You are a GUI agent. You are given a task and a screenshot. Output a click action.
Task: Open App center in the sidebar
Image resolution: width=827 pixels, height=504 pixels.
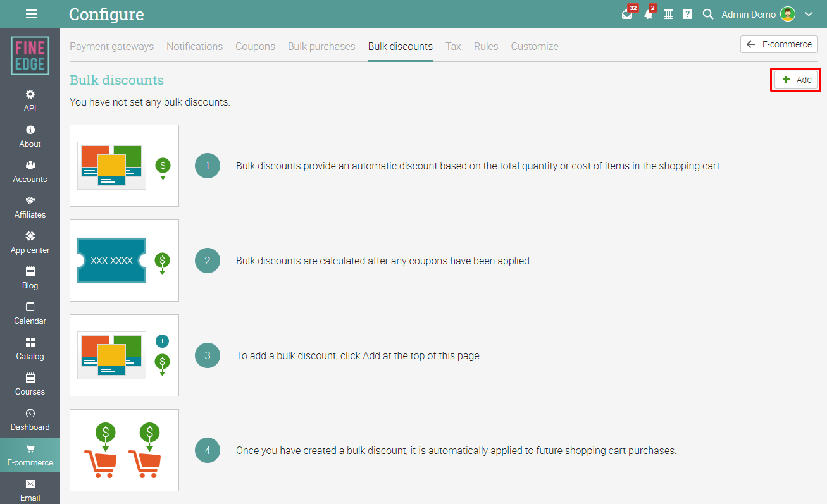30,242
